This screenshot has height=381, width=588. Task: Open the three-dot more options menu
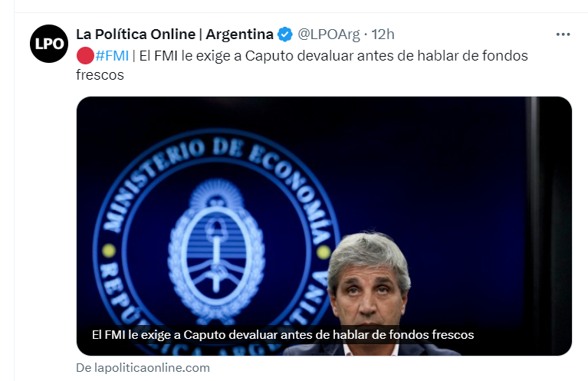(563, 34)
